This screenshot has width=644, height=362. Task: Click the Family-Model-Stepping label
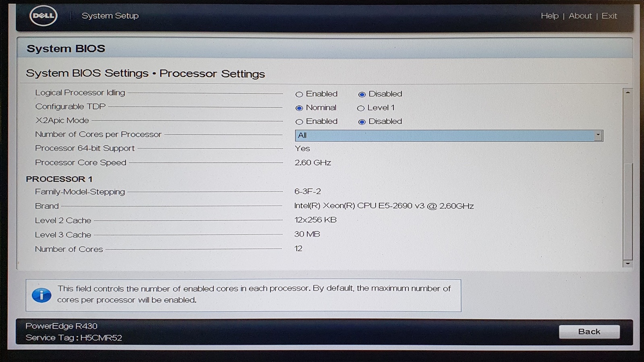(80, 192)
